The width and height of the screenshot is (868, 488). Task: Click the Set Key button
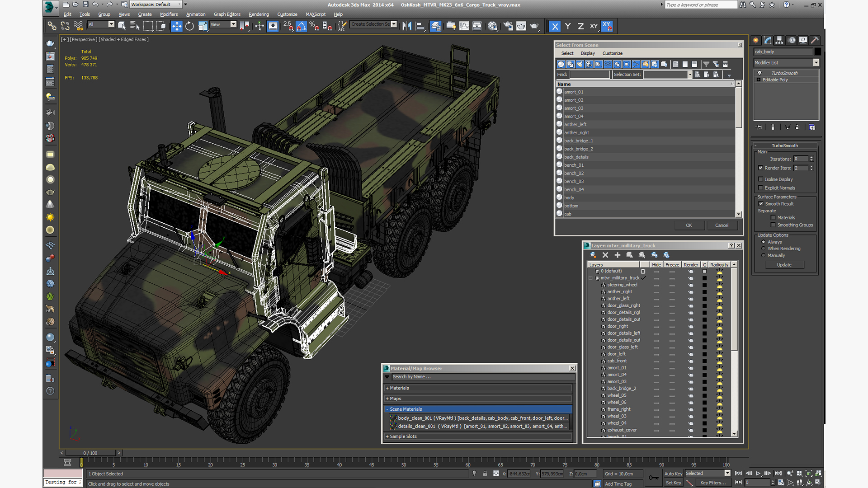point(673,483)
